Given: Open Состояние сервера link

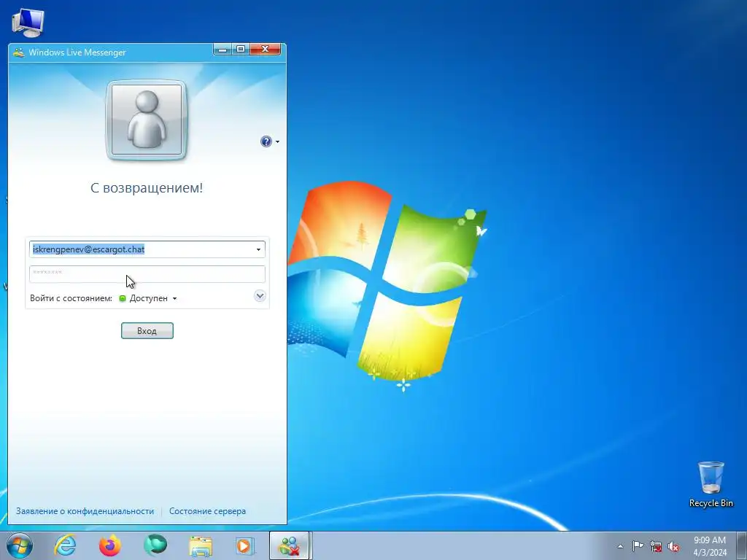Looking at the screenshot, I should (207, 511).
